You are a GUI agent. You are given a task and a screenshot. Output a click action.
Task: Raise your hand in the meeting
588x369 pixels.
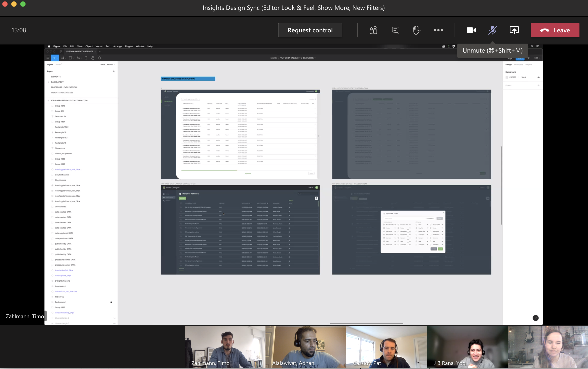[417, 30]
